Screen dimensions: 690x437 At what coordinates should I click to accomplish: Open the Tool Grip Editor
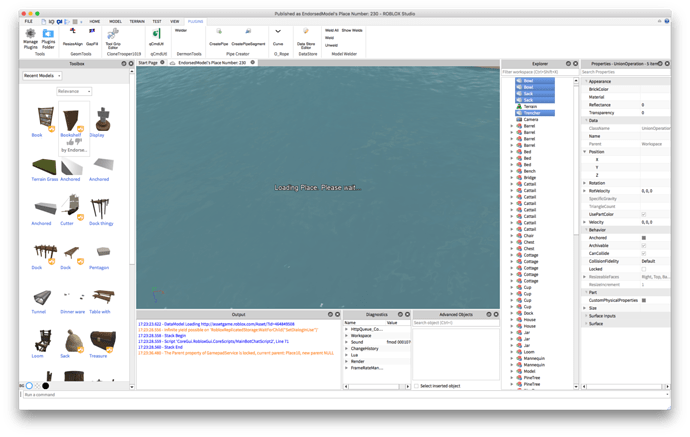tap(114, 34)
